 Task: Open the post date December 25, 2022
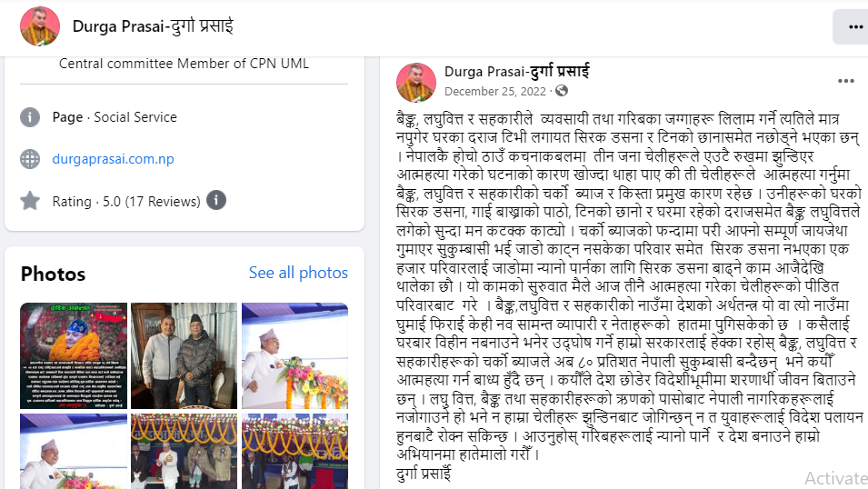point(495,92)
